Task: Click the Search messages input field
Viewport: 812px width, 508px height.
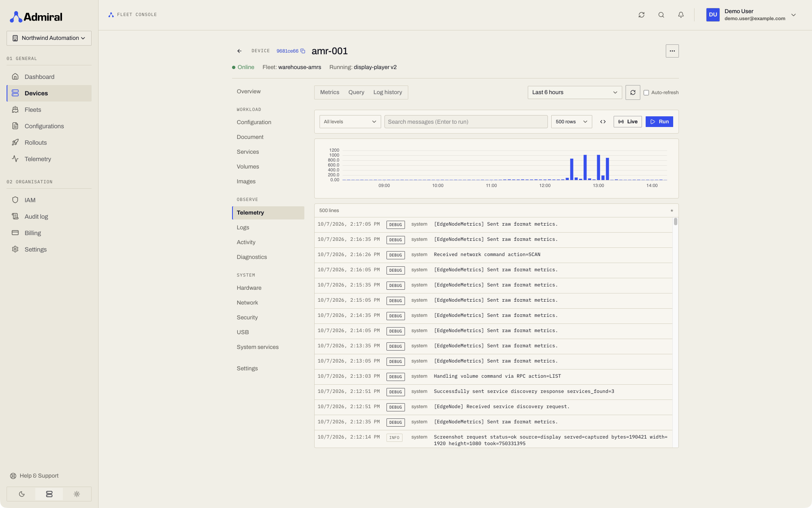Action: pyautogui.click(x=466, y=122)
